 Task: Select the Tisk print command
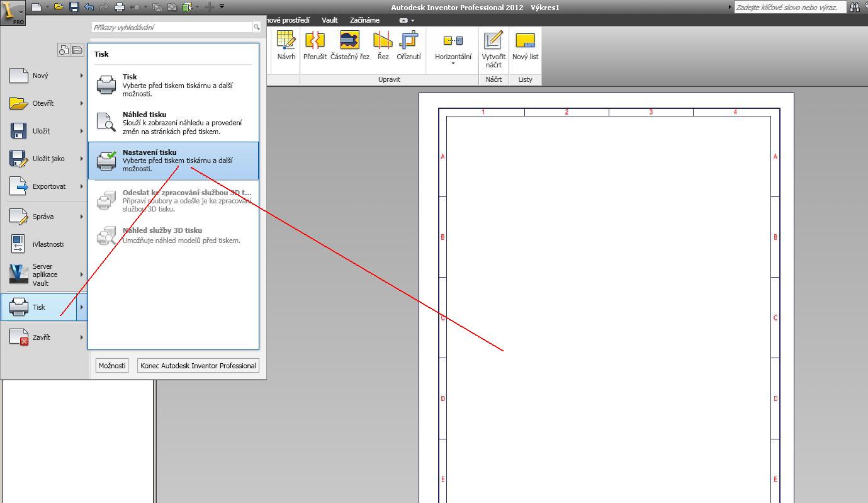[173, 85]
